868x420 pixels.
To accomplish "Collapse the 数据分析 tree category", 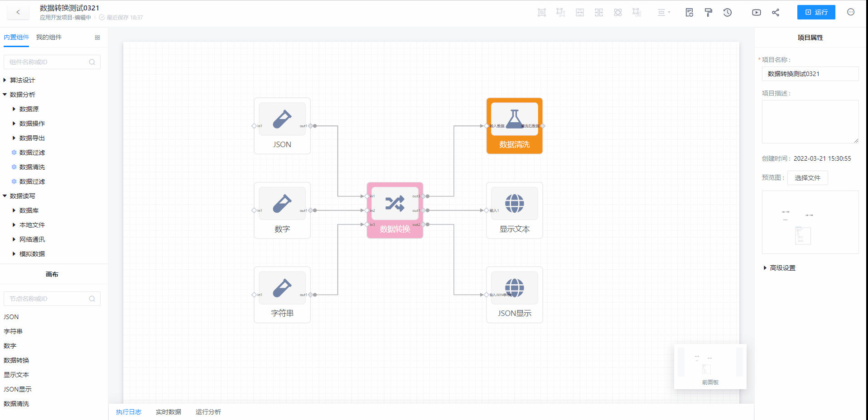I will coord(5,95).
